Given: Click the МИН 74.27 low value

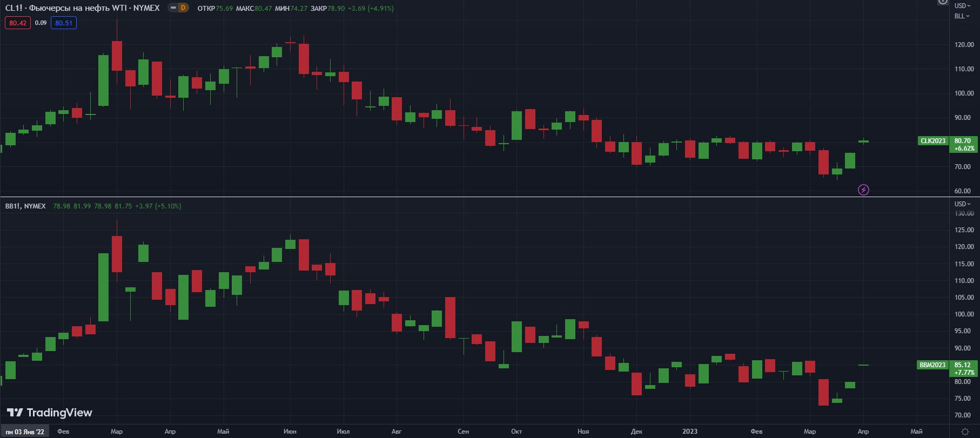Looking at the screenshot, I should point(291,9).
